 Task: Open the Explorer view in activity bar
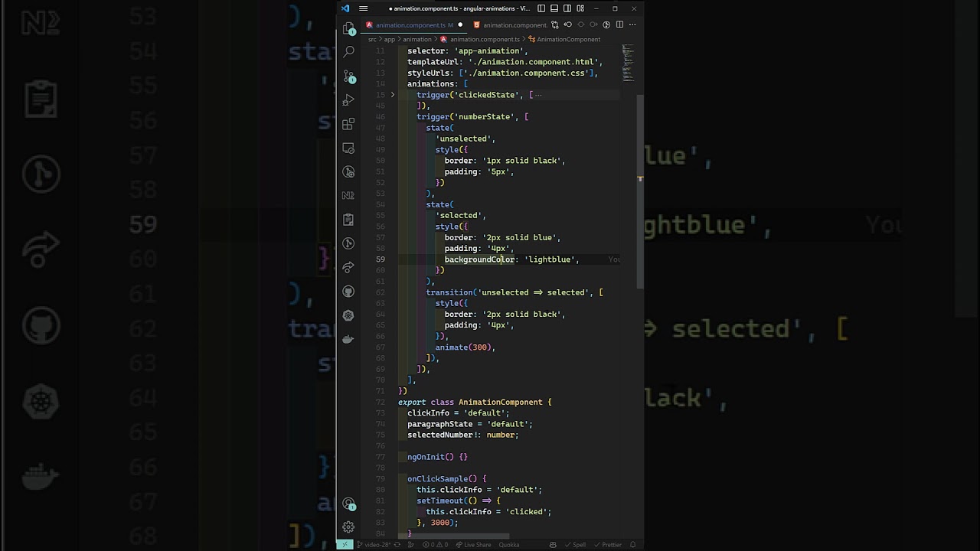pyautogui.click(x=348, y=28)
